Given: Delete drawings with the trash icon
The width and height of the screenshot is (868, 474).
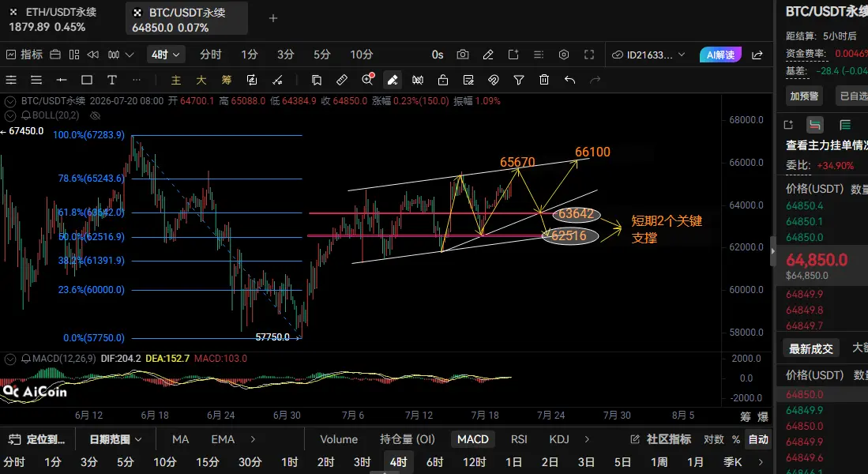Looking at the screenshot, I should (x=544, y=81).
